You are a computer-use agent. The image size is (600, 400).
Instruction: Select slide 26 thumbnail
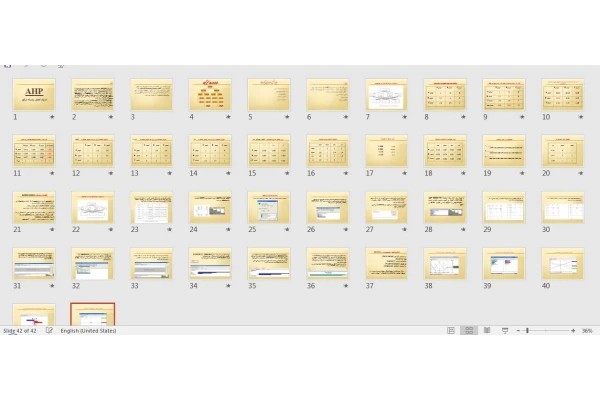(x=328, y=207)
